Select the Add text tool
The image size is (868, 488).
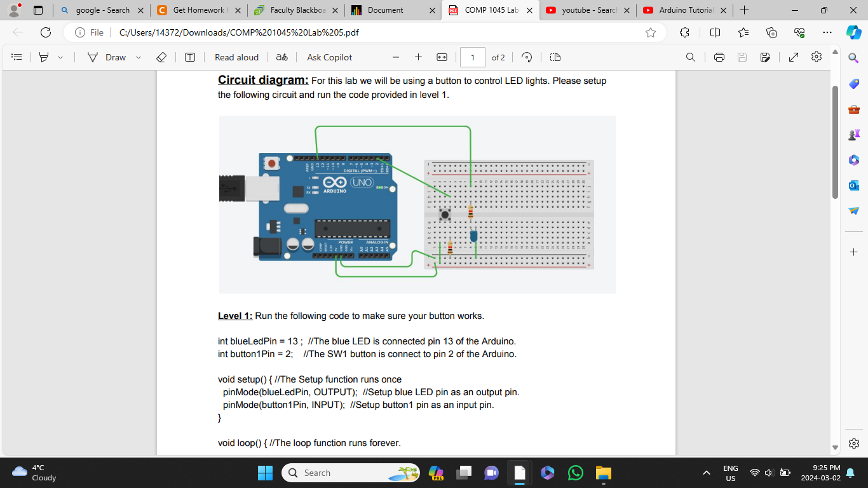coord(189,57)
